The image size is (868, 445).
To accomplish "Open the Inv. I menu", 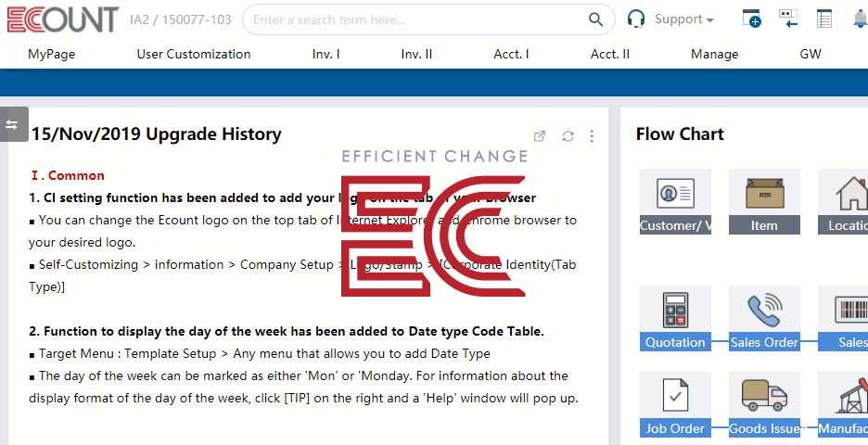I will [325, 54].
